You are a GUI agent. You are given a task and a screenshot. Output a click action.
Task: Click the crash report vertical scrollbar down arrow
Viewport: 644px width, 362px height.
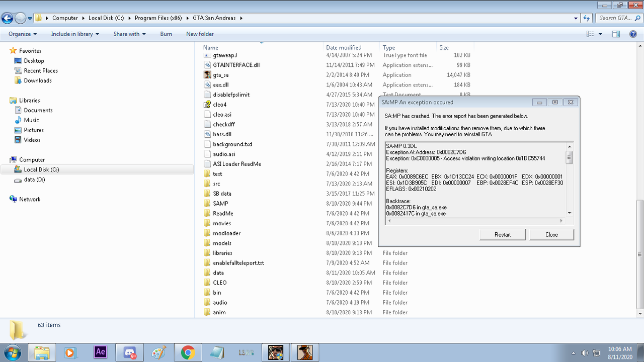569,213
